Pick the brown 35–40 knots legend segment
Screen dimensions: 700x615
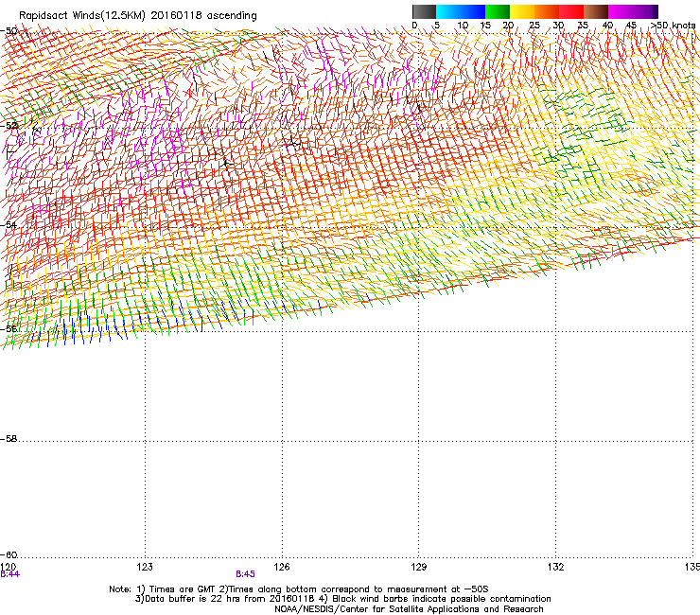(x=596, y=12)
